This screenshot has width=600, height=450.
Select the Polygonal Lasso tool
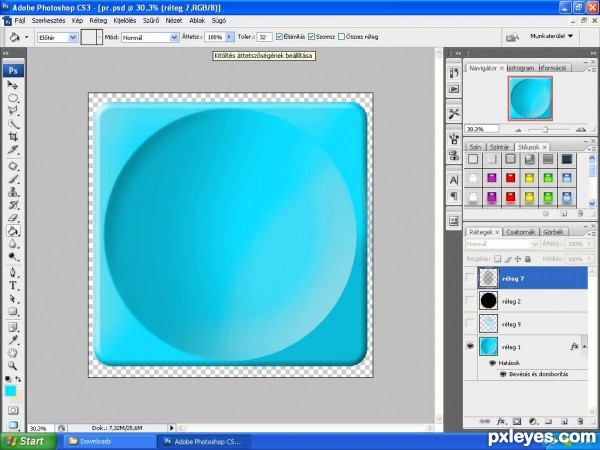click(x=13, y=111)
